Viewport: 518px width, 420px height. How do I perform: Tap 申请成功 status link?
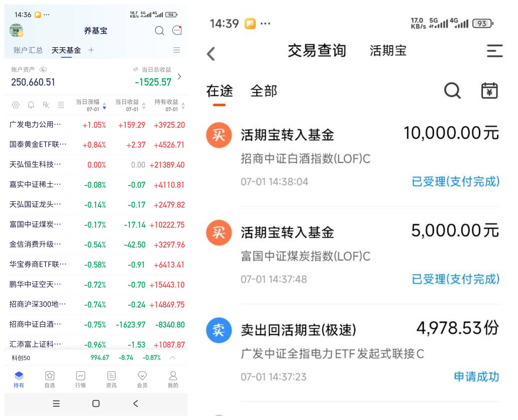tap(477, 377)
